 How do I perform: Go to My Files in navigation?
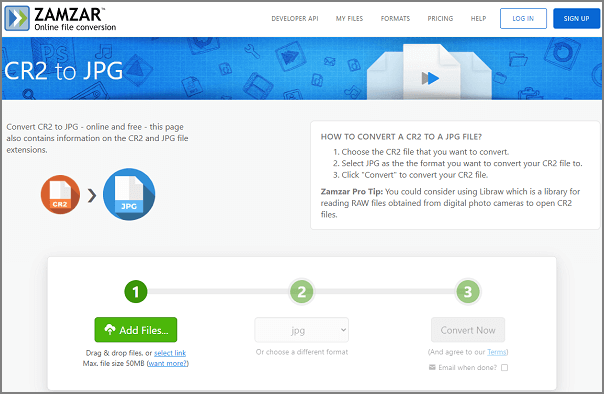coord(349,18)
